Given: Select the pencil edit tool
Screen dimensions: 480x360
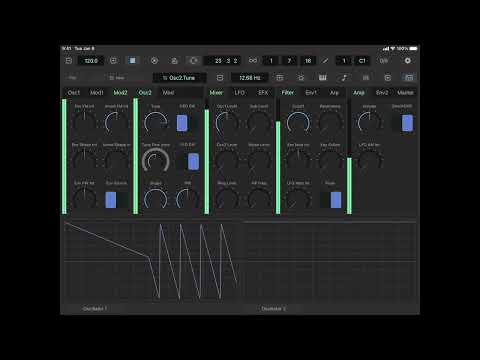Looking at the screenshot, I should click(x=325, y=61).
